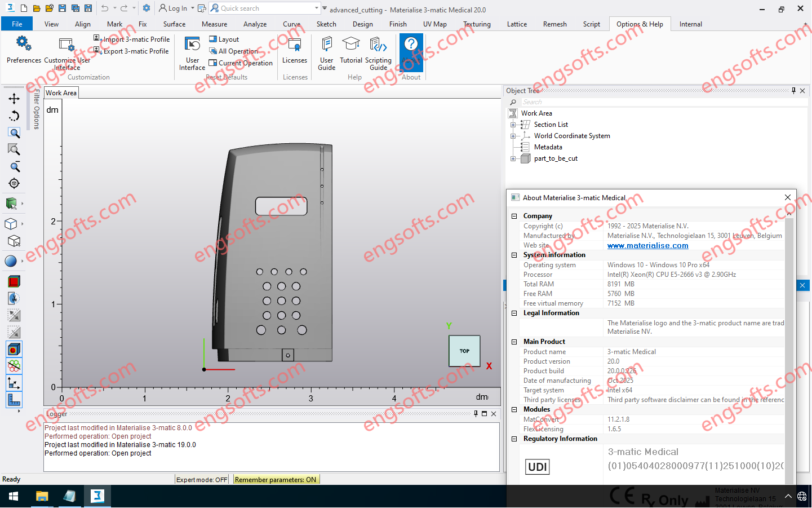Open the Preferences gear icon
812x508 pixels.
click(23, 44)
